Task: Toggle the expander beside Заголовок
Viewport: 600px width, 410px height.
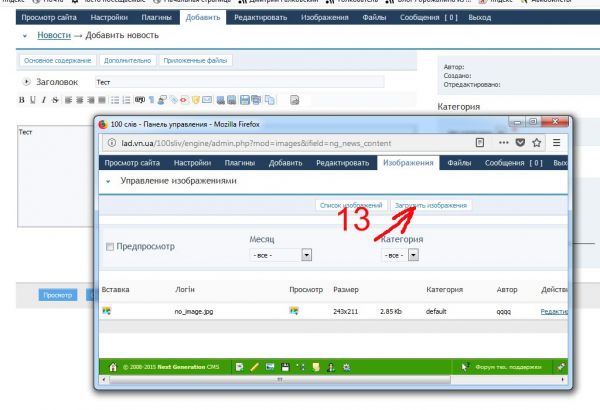Action: [26, 82]
